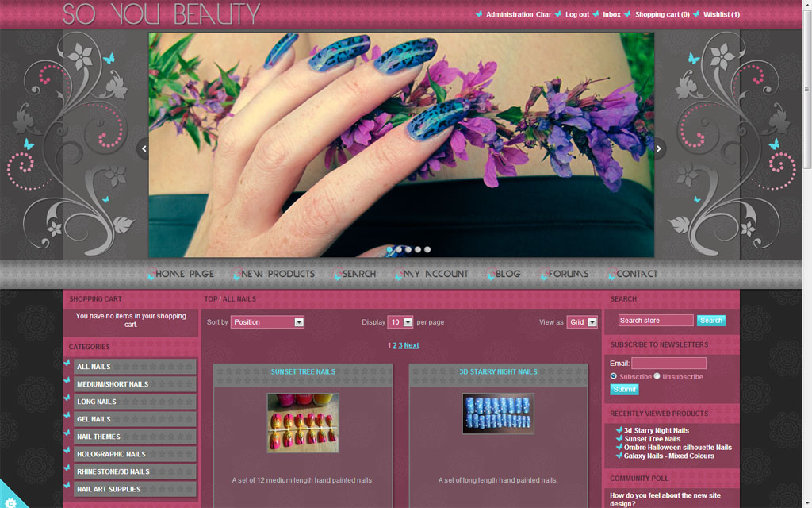This screenshot has width=812, height=508.
Task: Expand the Sort by Position dropdown
Action: (267, 322)
